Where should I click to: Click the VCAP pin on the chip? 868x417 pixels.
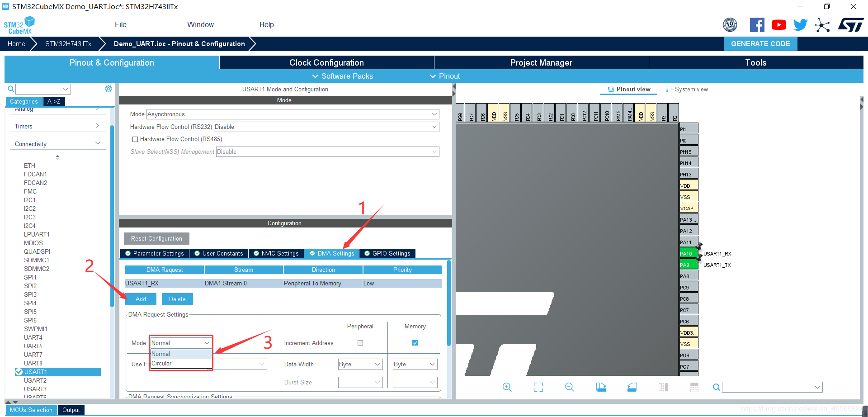(x=689, y=208)
